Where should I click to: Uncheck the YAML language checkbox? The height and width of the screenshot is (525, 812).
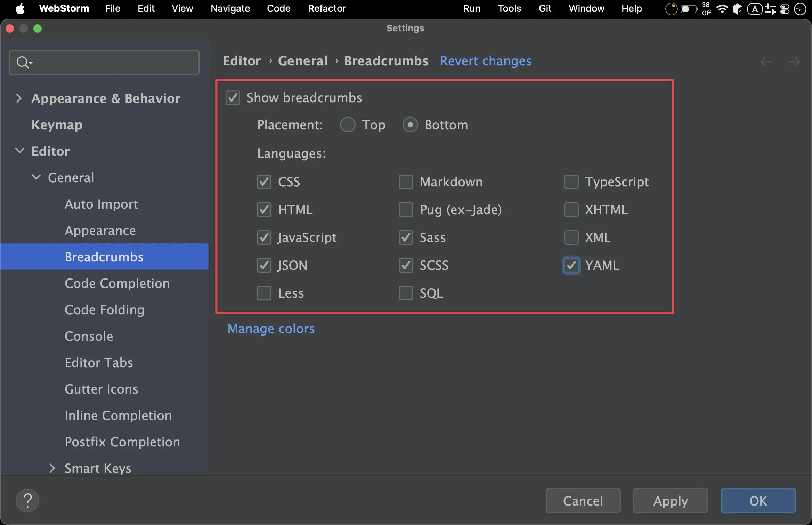click(x=571, y=265)
